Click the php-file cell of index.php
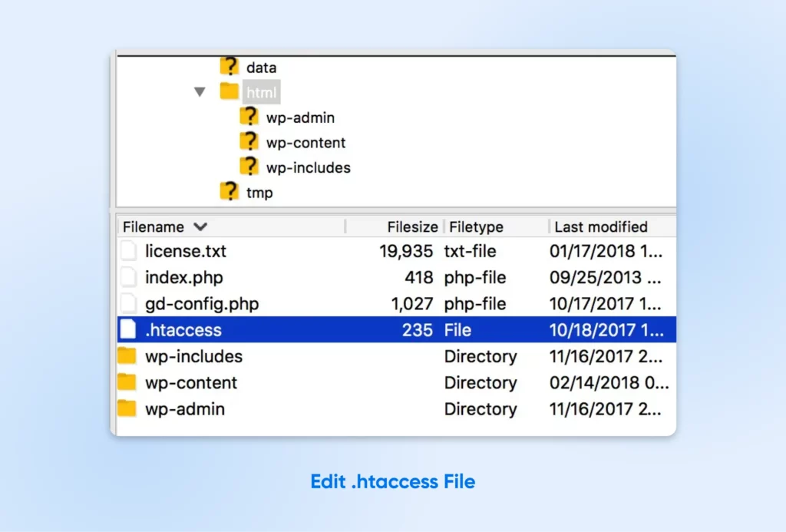This screenshot has height=532, width=786. tap(475, 277)
